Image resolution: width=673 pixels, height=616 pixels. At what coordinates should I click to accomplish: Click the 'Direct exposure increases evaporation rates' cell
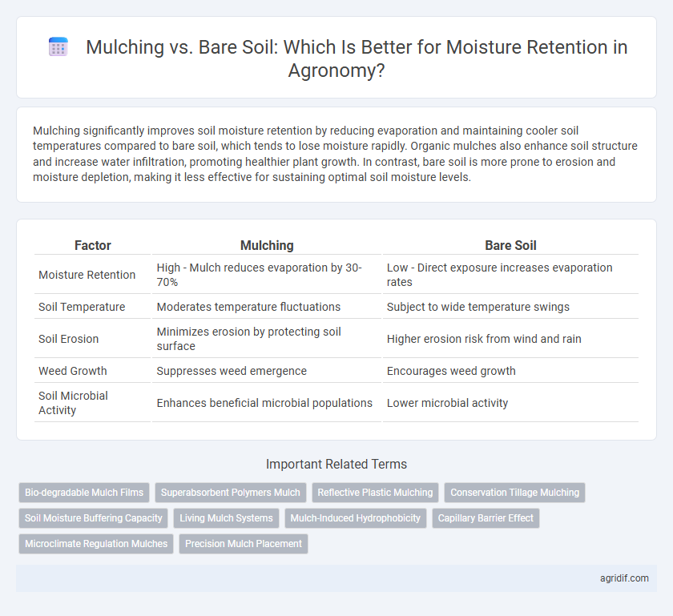510,275
